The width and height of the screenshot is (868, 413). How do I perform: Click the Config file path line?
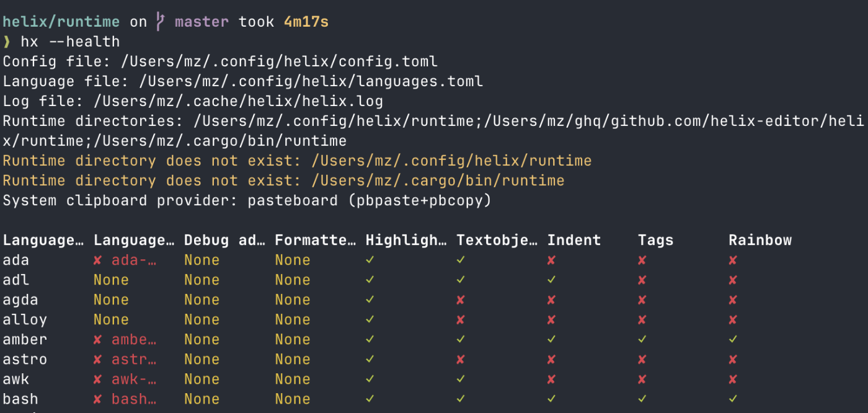coord(220,62)
